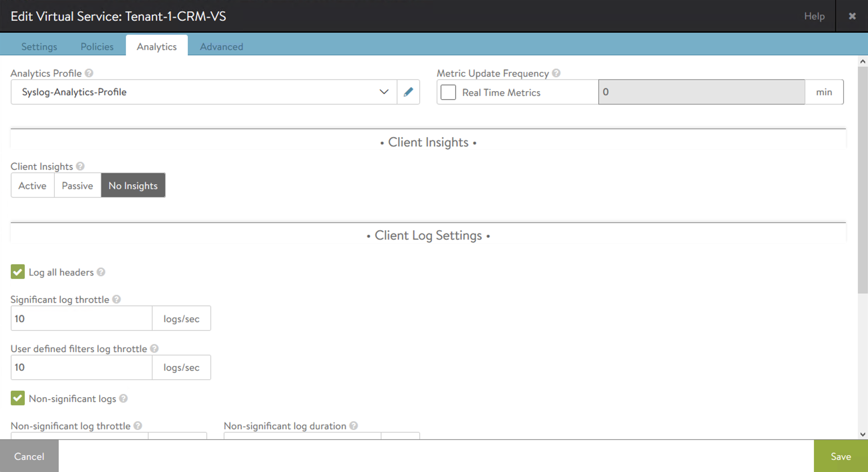Set Client Insights to Active
868x472 pixels.
click(32, 186)
